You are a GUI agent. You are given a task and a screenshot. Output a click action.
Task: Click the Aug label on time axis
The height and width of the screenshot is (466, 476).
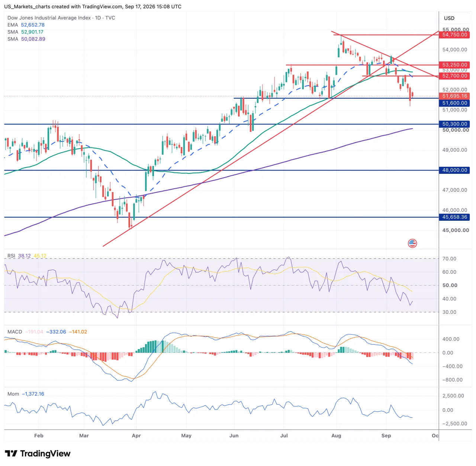pos(336,436)
